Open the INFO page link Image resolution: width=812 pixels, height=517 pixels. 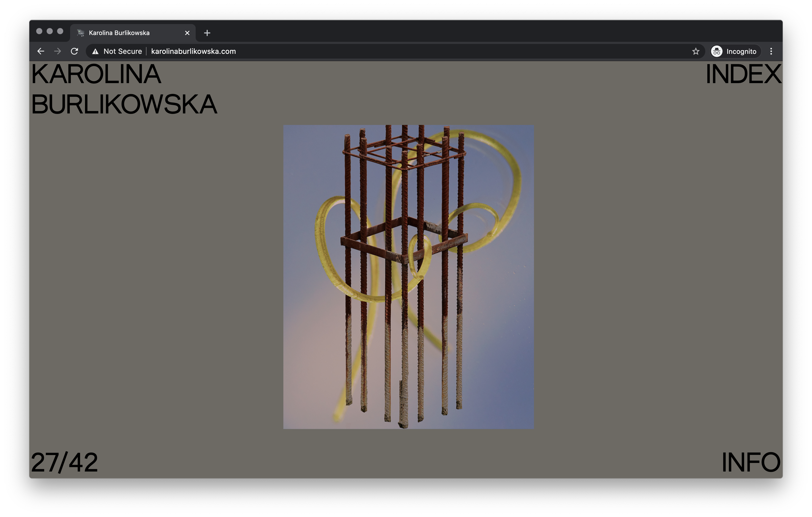point(751,462)
